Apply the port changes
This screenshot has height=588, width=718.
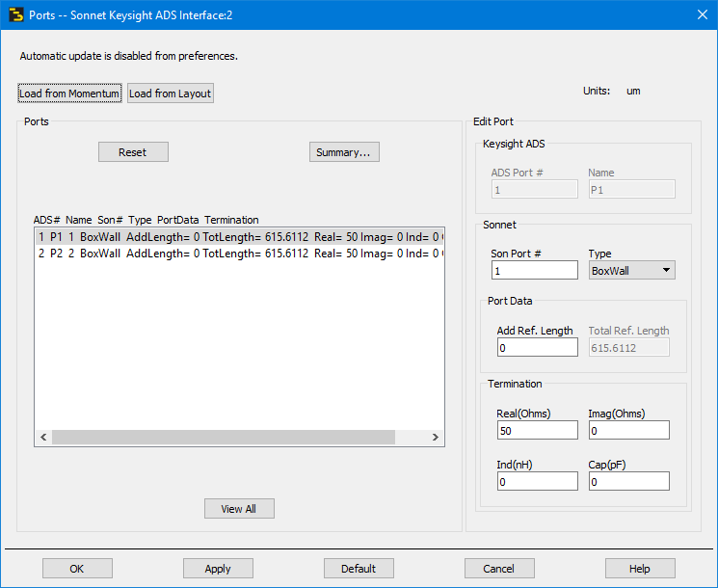[x=218, y=569]
